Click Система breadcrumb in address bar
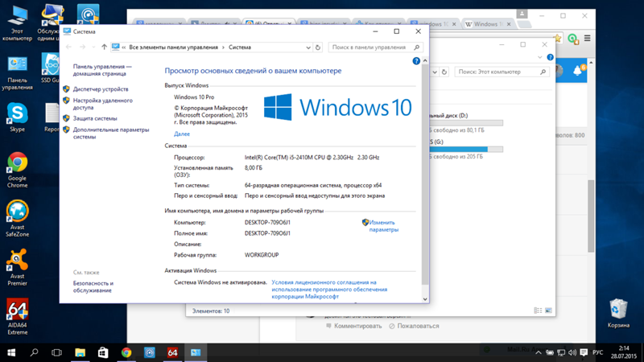 (239, 47)
